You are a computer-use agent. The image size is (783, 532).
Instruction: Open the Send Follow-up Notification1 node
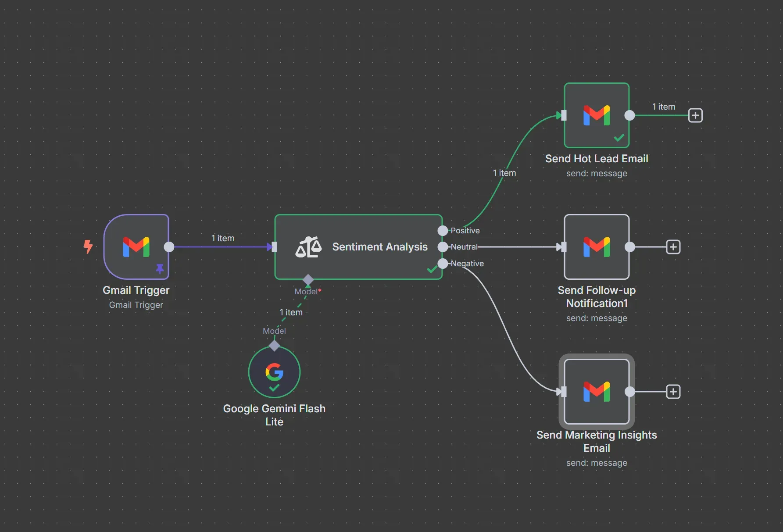[596, 247]
